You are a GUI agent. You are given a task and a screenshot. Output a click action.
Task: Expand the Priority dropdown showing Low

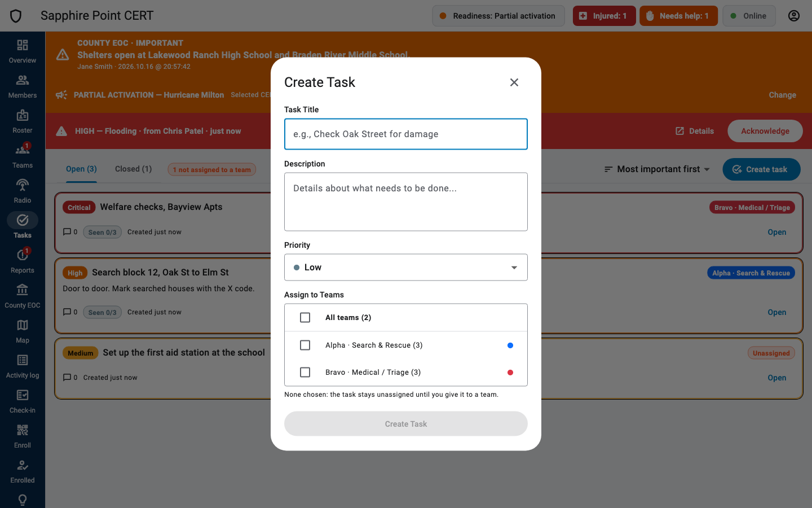coord(406,268)
